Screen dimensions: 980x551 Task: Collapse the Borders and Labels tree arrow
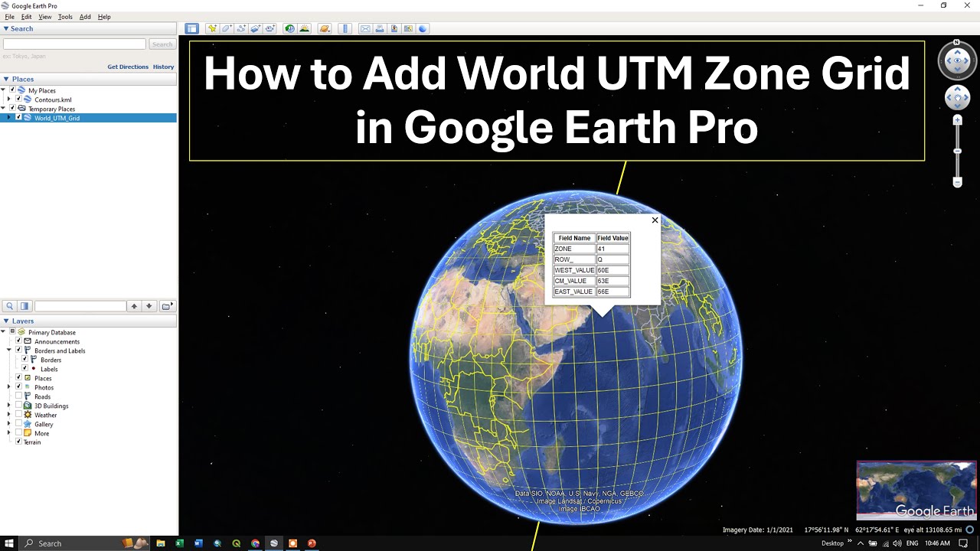9,350
